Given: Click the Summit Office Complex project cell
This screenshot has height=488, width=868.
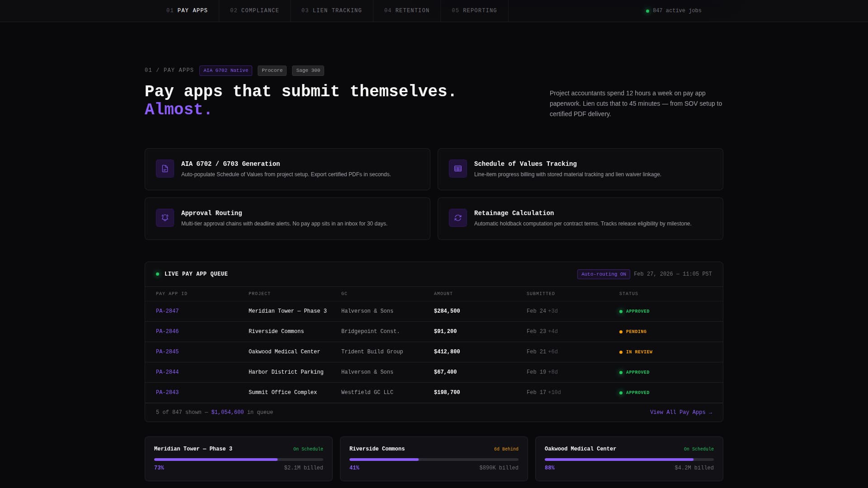Looking at the screenshot, I should [283, 393].
